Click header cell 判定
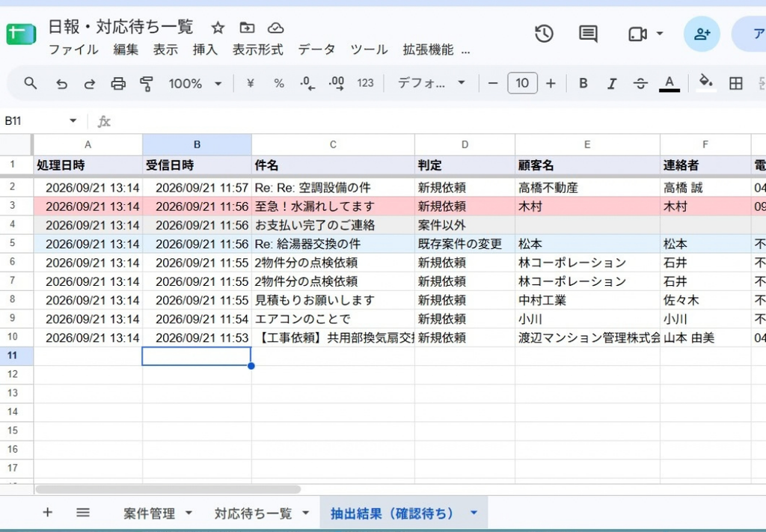This screenshot has width=766, height=532. pyautogui.click(x=465, y=165)
